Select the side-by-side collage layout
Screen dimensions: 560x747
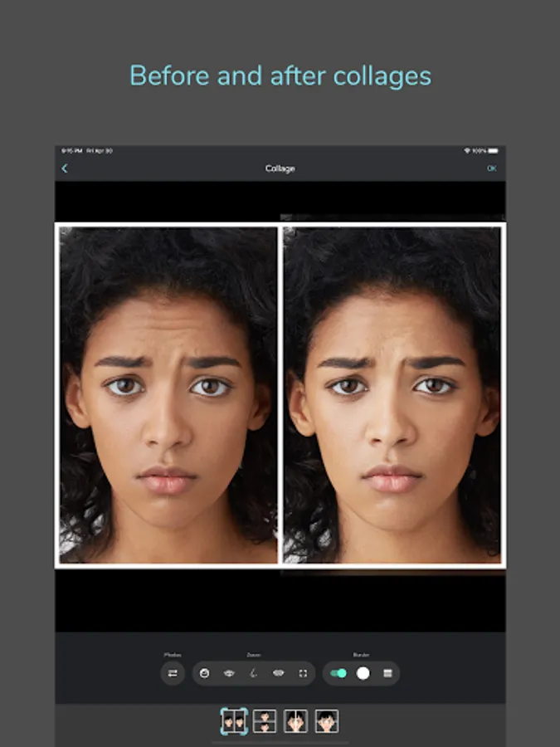click(234, 721)
